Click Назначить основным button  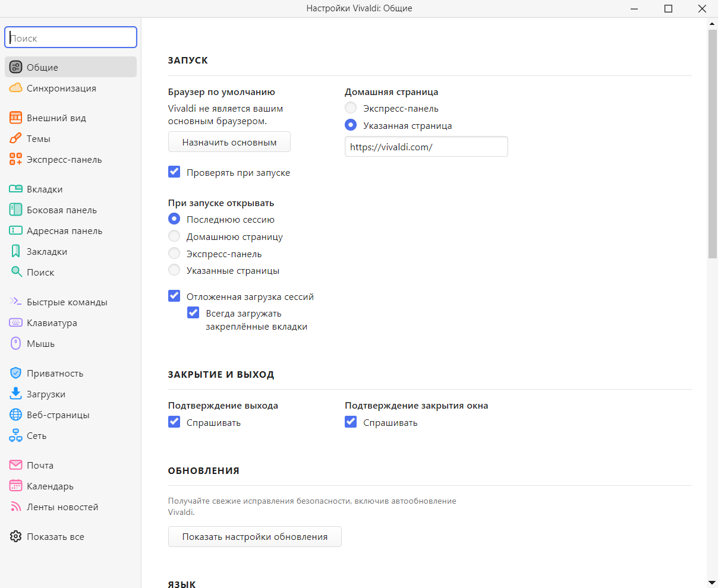[x=229, y=142]
